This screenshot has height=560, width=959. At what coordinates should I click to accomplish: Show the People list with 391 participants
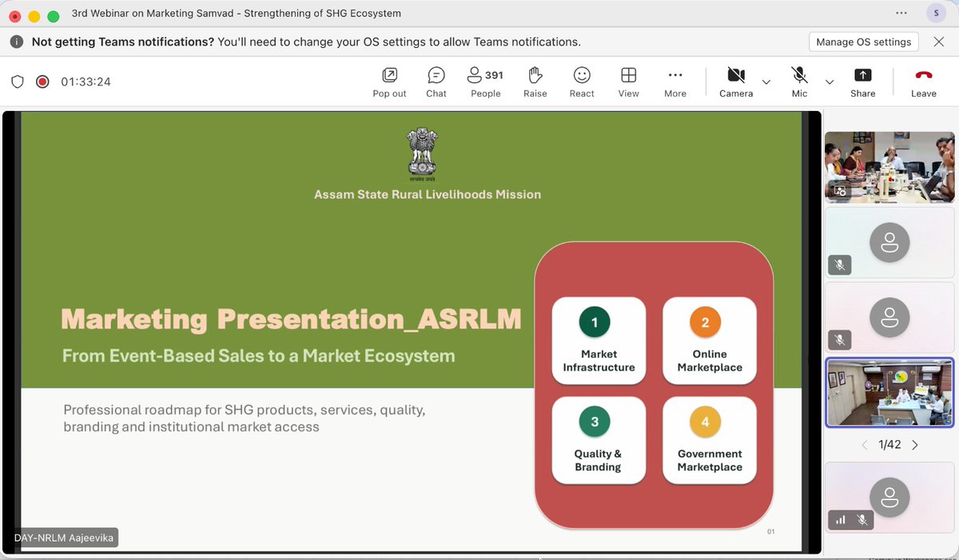tap(485, 82)
